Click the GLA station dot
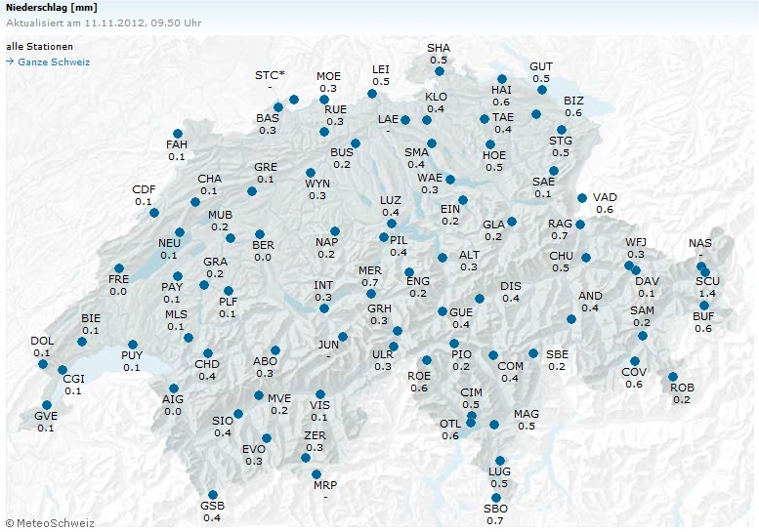Image resolution: width=759 pixels, height=532 pixels. pos(512,222)
